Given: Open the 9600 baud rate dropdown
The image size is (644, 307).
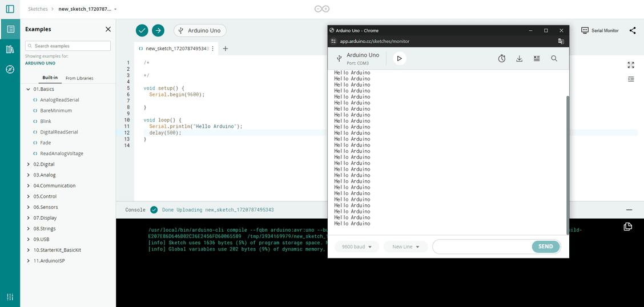Looking at the screenshot, I should [357, 247].
